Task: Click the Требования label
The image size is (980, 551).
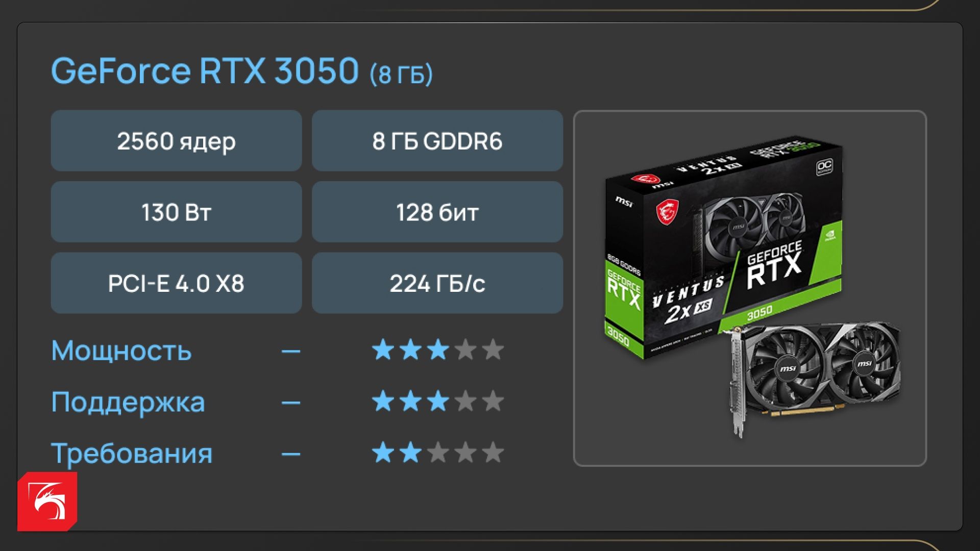Action: coord(132,453)
